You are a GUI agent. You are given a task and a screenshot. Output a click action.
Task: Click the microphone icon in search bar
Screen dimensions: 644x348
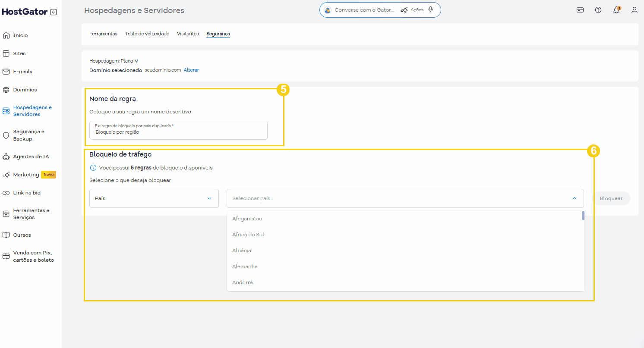coord(430,9)
